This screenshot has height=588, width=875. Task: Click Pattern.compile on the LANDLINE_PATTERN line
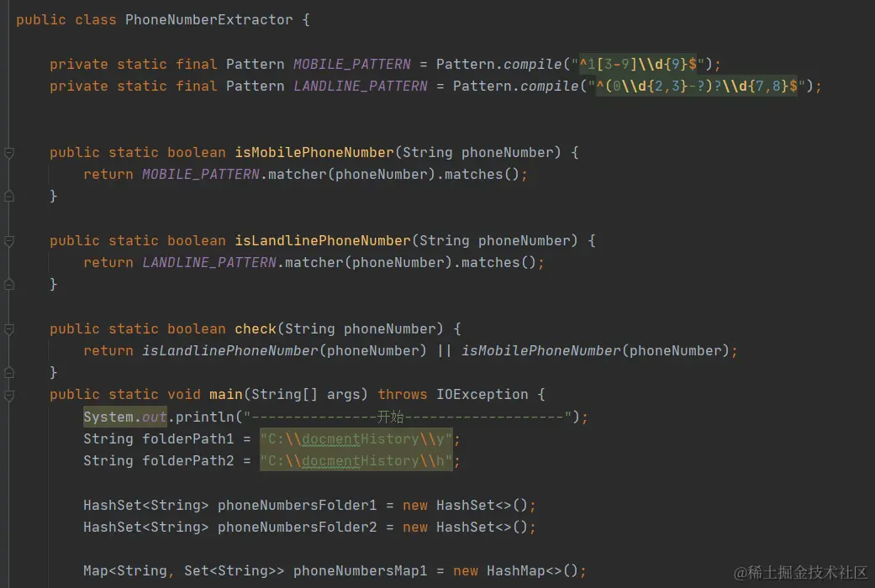(515, 86)
